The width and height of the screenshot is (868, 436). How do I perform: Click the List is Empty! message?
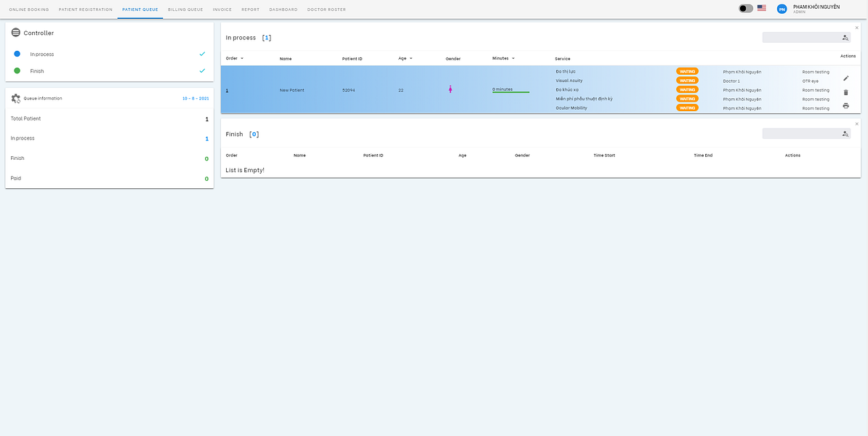pos(245,170)
